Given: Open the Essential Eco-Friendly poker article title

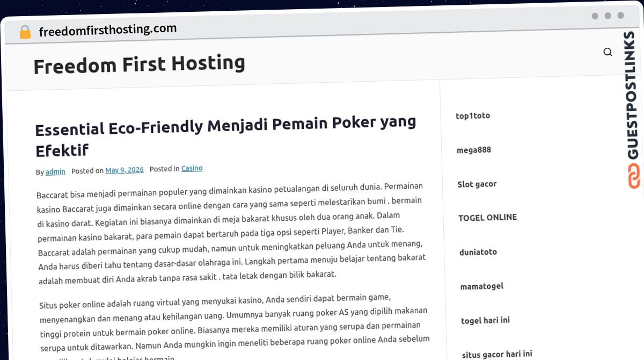Looking at the screenshot, I should (226, 136).
